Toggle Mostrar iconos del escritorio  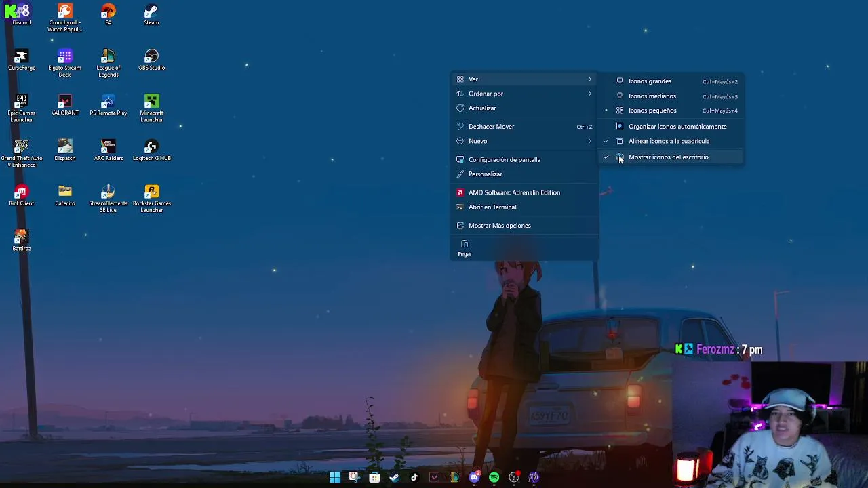(x=672, y=157)
